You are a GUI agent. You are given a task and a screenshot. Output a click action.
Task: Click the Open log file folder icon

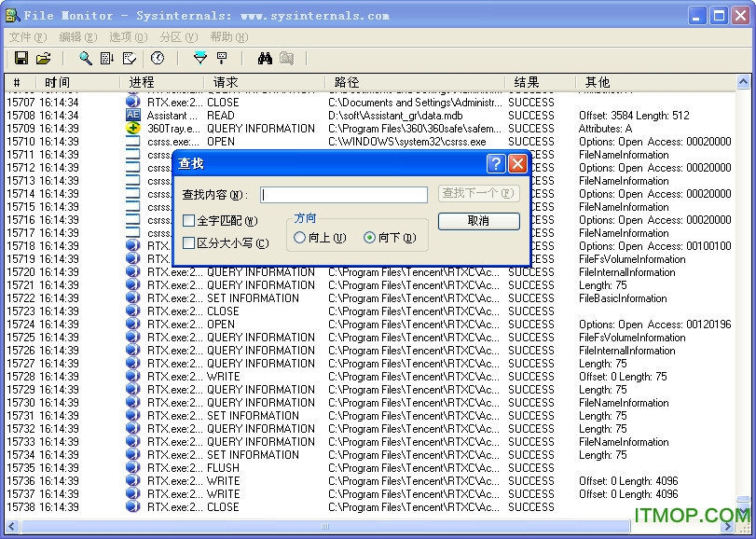tap(44, 58)
